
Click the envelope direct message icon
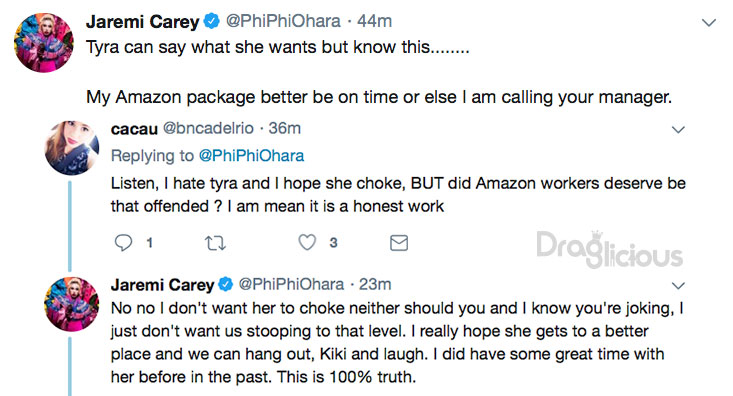coord(399,243)
